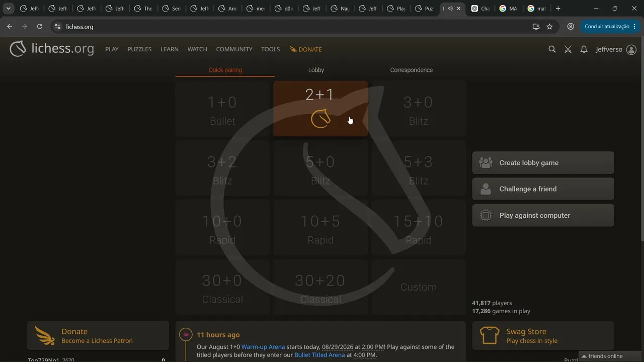The height and width of the screenshot is (362, 644).
Task: Open the challenges crossed-swords icon
Action: coord(568,49)
